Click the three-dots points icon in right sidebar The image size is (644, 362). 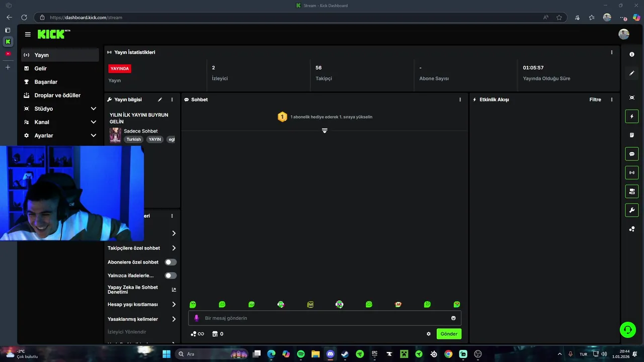coord(632,229)
